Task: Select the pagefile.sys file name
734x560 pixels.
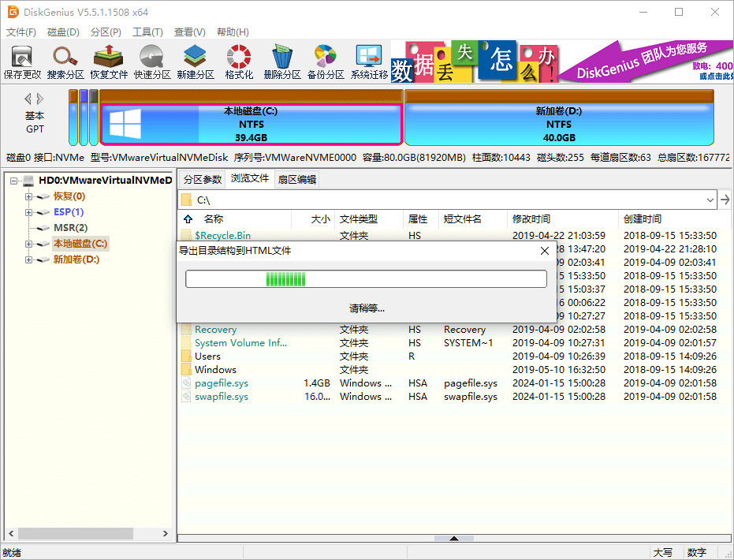Action: click(222, 383)
